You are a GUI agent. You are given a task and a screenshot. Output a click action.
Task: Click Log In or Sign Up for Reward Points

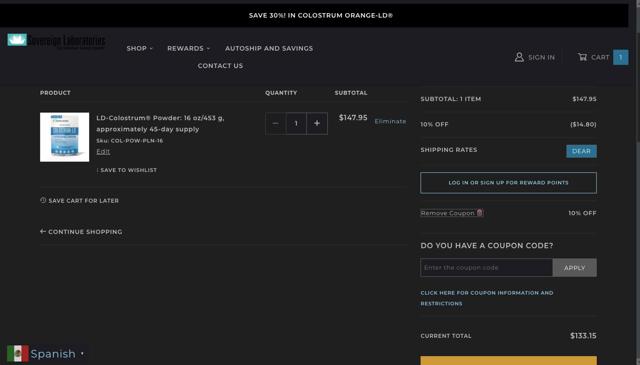(508, 183)
